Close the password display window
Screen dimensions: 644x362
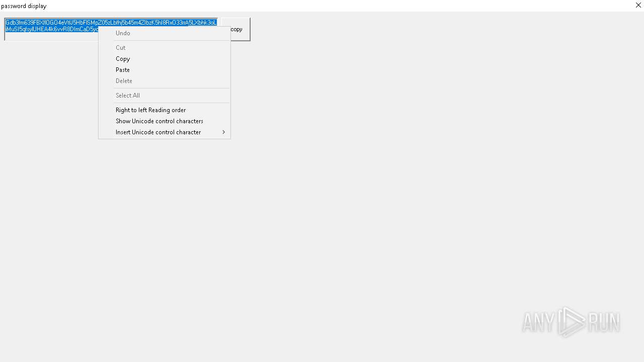pyautogui.click(x=638, y=6)
